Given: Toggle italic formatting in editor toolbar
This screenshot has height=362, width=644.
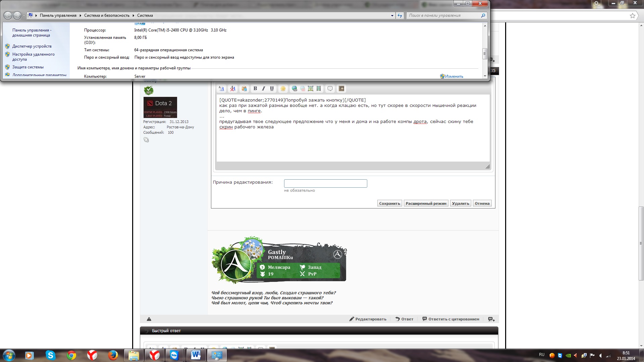Looking at the screenshot, I should click(x=264, y=88).
